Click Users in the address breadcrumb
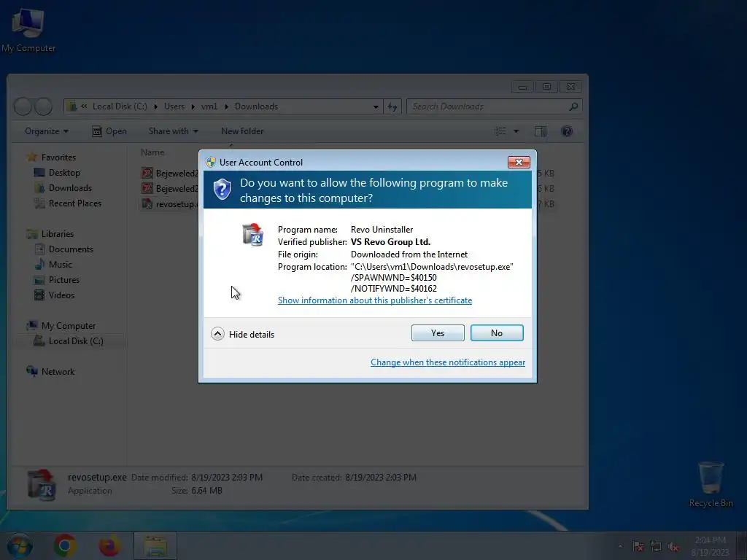 point(174,106)
